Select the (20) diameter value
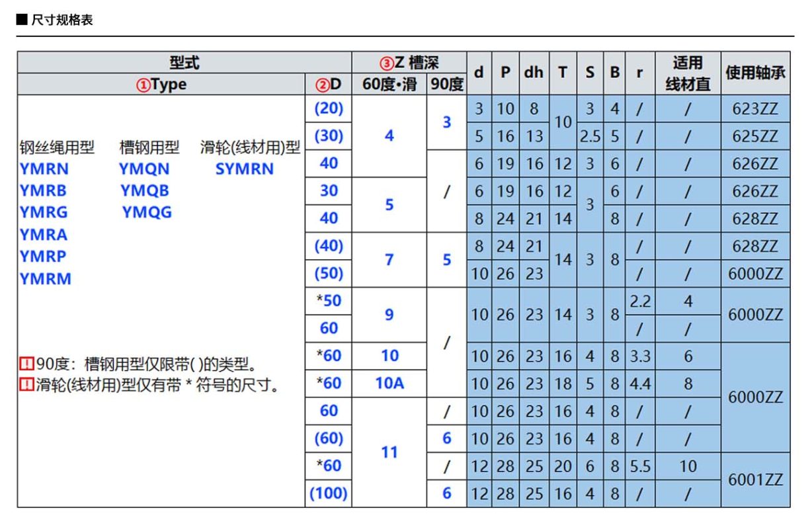The width and height of the screenshot is (812, 529). (329, 109)
